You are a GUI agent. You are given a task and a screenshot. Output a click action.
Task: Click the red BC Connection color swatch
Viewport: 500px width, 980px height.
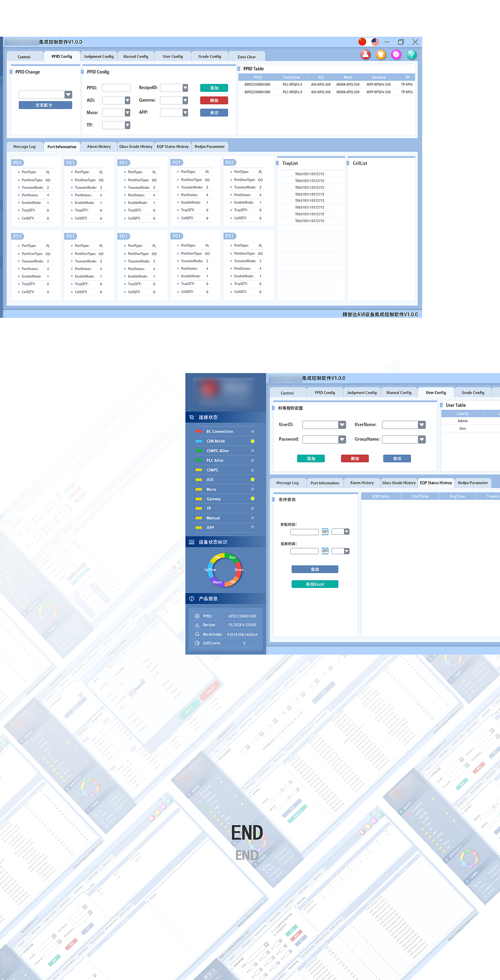click(x=199, y=432)
